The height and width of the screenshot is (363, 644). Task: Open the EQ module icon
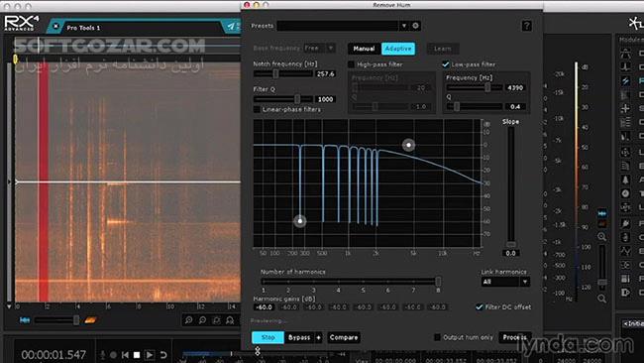point(625,251)
